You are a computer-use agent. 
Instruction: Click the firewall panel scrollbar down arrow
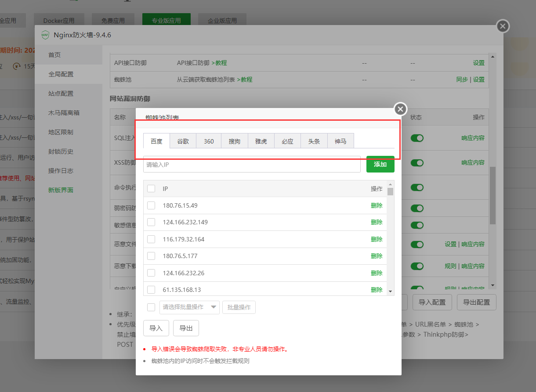point(493,286)
